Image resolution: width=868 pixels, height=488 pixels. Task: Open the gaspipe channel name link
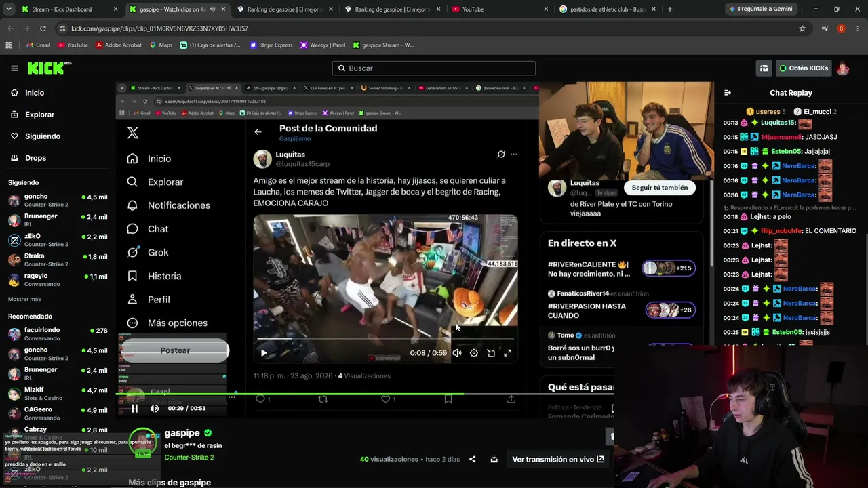click(182, 433)
